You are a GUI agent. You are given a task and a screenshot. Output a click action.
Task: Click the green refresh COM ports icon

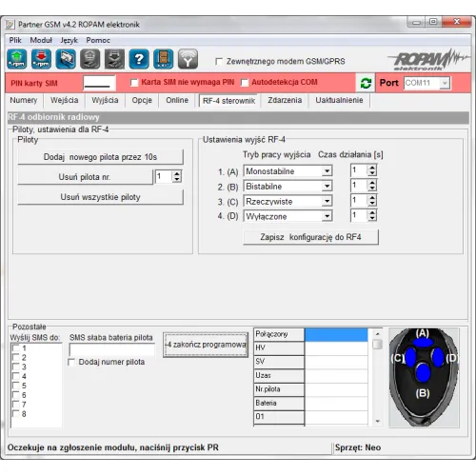coord(366,83)
